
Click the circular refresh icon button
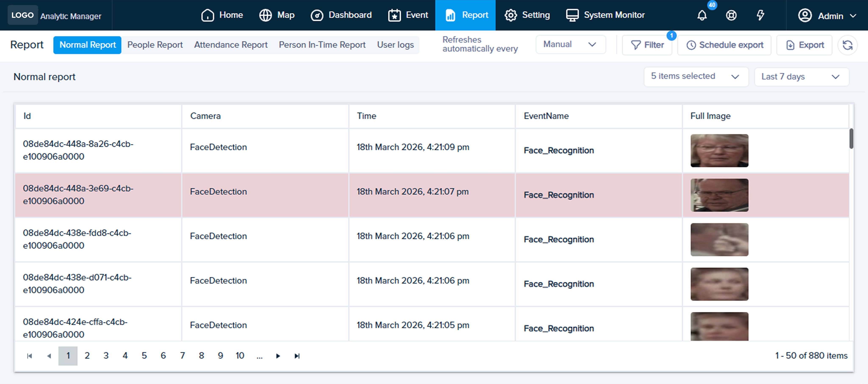[847, 45]
